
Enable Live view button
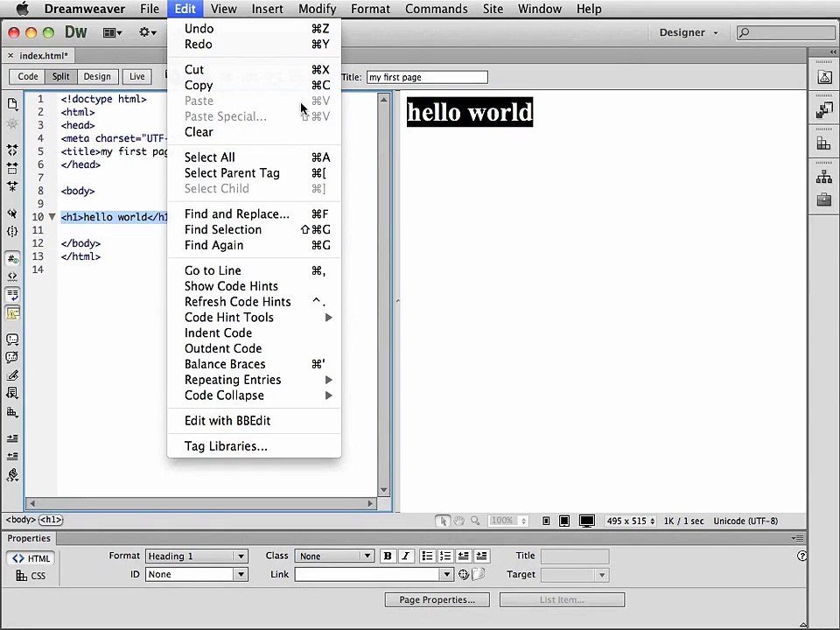pyautogui.click(x=137, y=77)
